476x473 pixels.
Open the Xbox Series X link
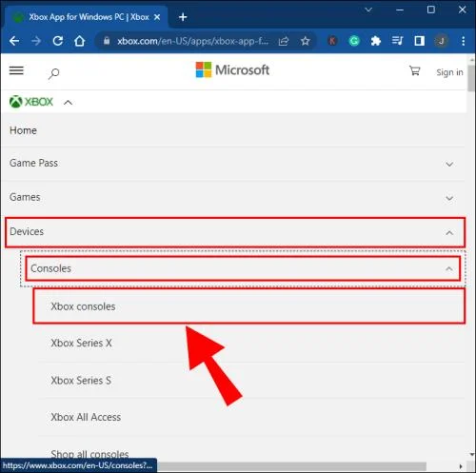81,343
